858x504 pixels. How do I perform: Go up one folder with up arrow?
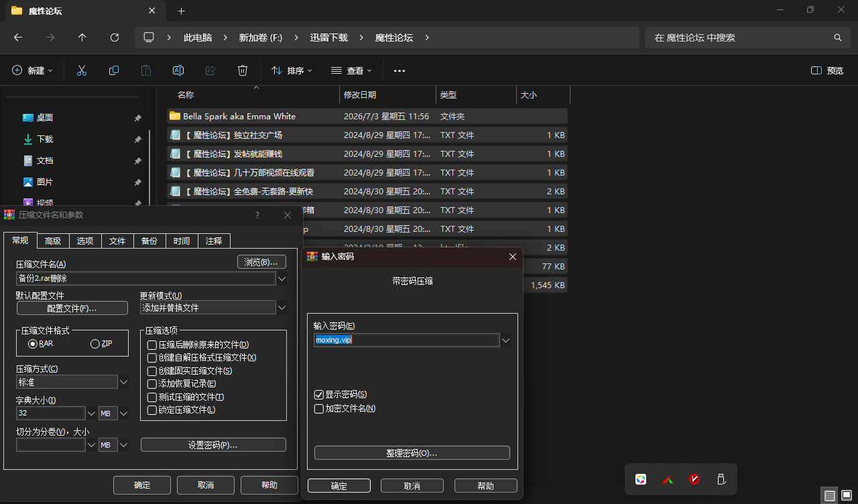[x=82, y=38]
